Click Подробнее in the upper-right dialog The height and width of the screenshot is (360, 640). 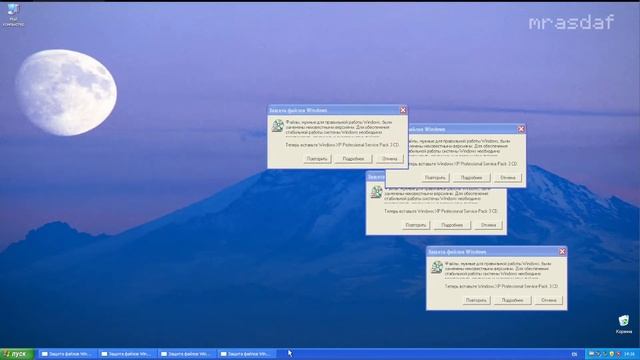472,178
